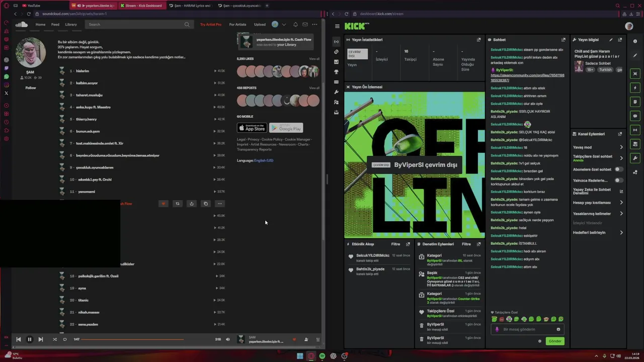Toggle Yalnızca ifadelerle switch
This screenshot has height=362, width=644.
pyautogui.click(x=619, y=180)
